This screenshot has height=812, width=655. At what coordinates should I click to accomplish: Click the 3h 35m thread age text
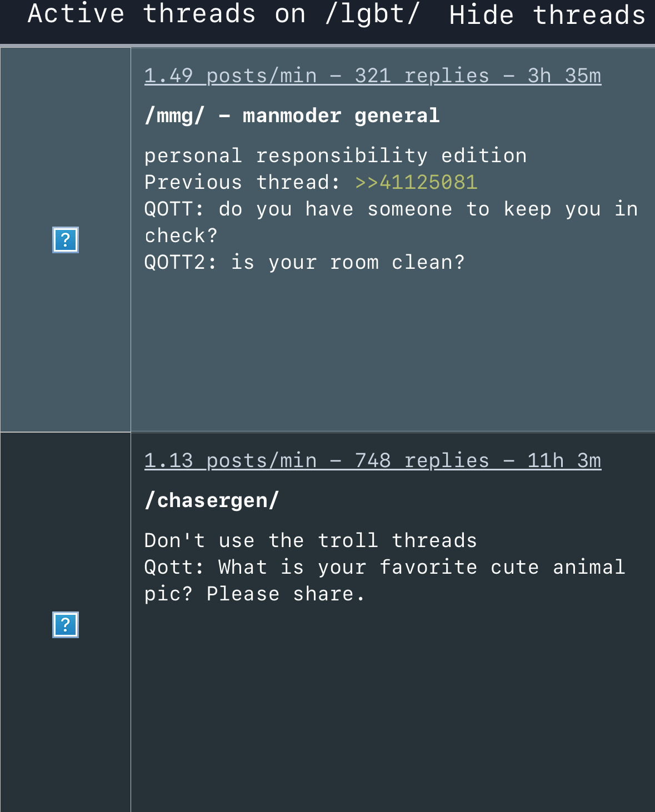click(564, 76)
